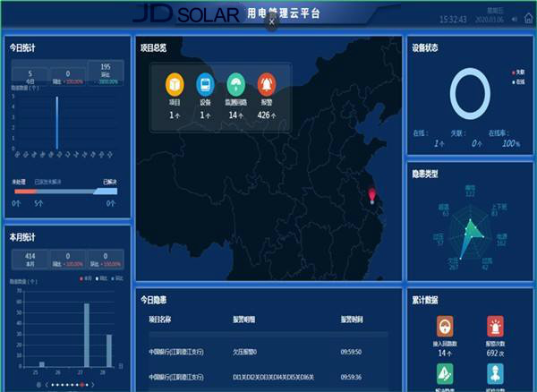Viewport: 537px width, 392px height.
Task: Click the 本月统计 panel heading
Action: (22, 237)
